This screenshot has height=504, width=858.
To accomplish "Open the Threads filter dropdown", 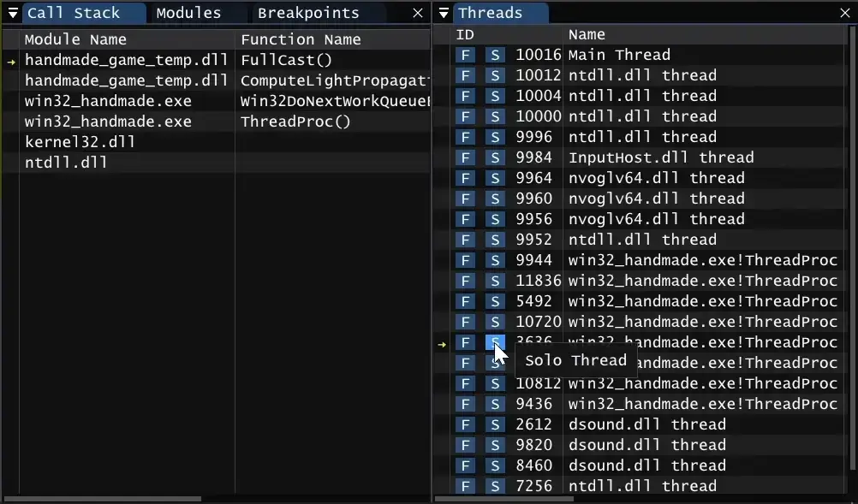I will pyautogui.click(x=443, y=13).
